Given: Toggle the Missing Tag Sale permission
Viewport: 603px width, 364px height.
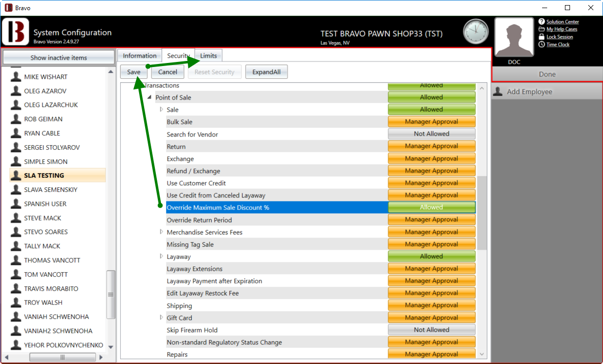Looking at the screenshot, I should click(x=431, y=244).
